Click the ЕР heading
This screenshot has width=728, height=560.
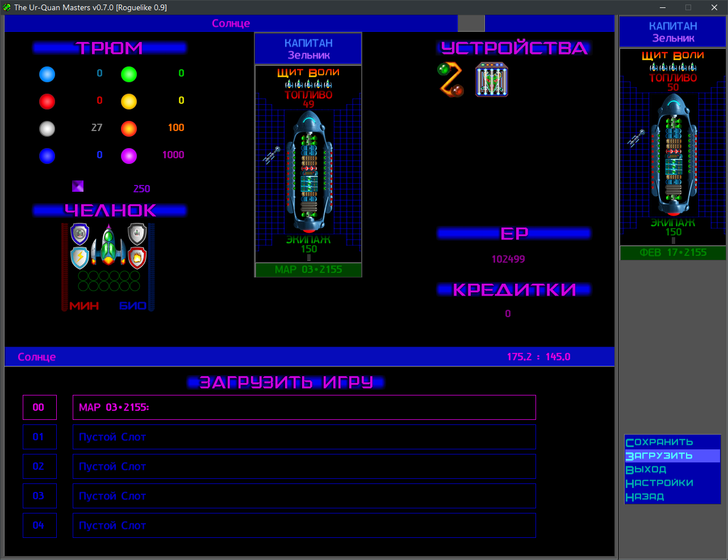point(514,233)
